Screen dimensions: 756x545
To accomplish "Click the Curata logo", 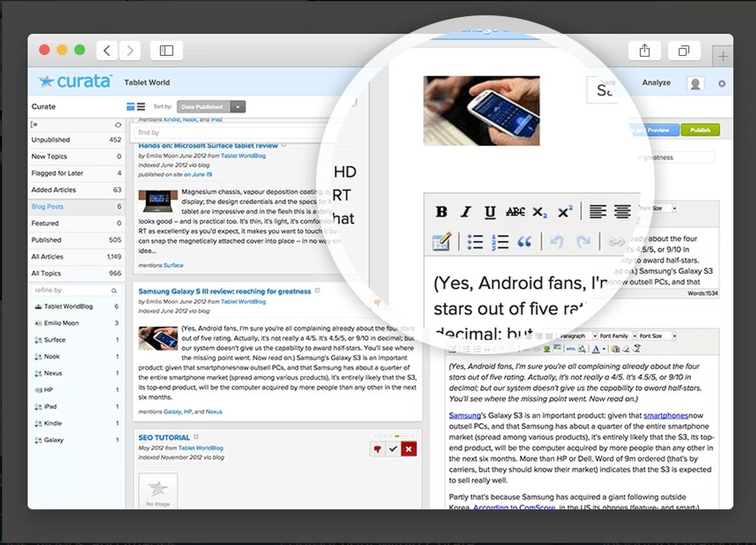I will tap(74, 81).
